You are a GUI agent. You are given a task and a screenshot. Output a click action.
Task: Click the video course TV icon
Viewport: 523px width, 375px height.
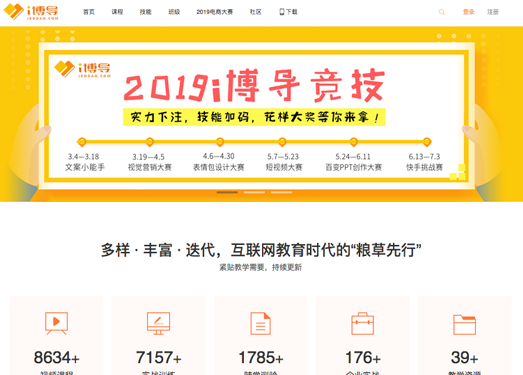[x=56, y=323]
